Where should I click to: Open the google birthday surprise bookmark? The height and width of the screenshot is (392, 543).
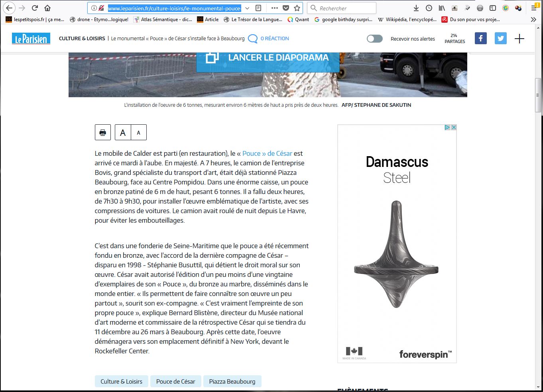coord(343,19)
